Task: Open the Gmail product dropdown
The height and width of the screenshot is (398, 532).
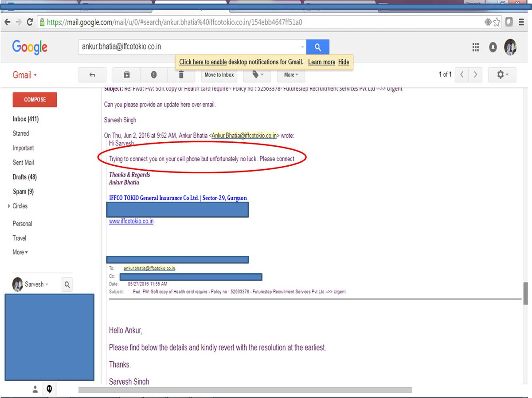Action: pos(24,75)
